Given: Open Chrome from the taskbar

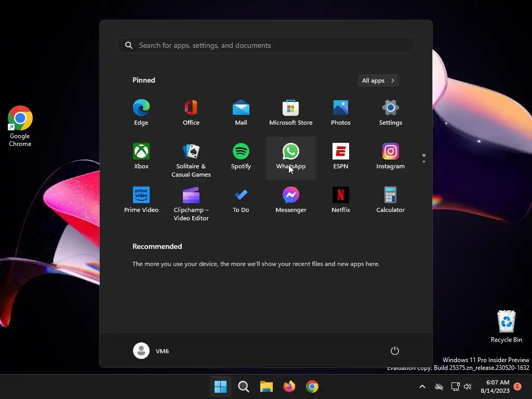Looking at the screenshot, I should coord(312,387).
